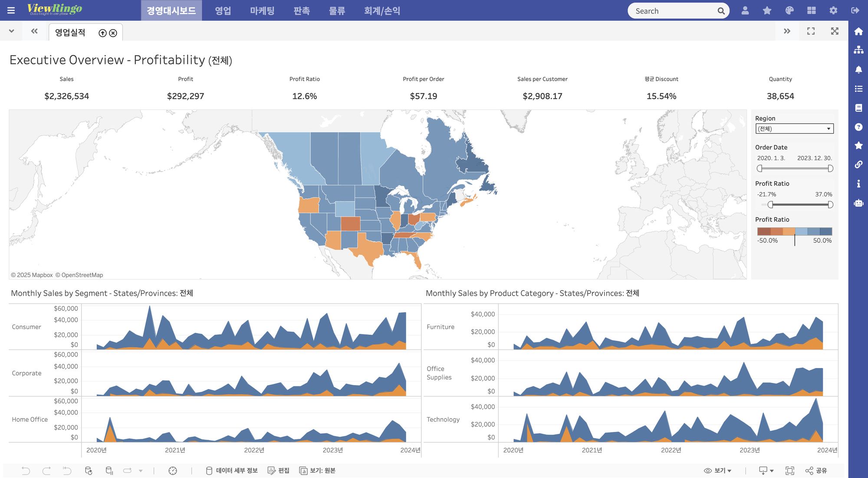Click 데이터 세부 정보 button

(232, 471)
